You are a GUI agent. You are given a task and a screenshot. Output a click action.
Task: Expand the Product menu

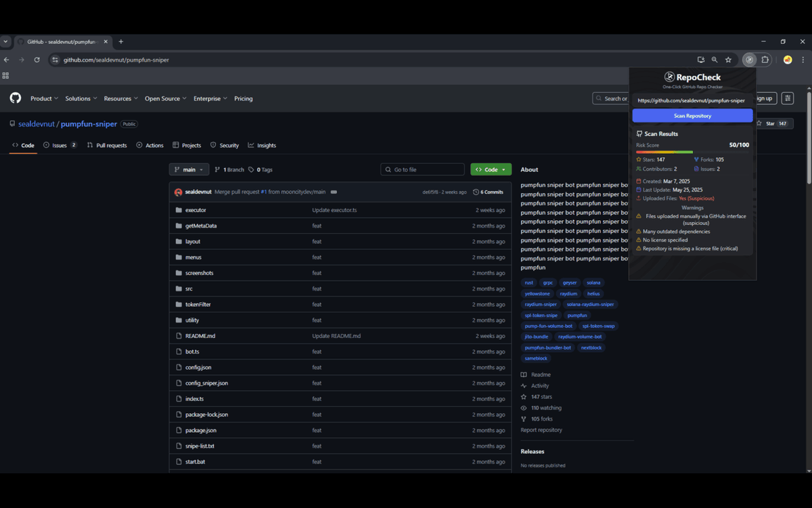[x=44, y=98]
